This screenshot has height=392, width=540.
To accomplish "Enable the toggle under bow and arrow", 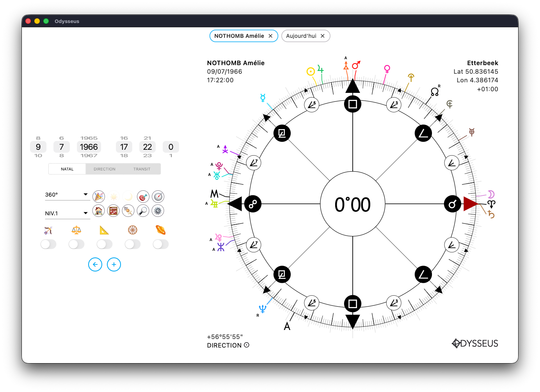I will click(x=48, y=244).
